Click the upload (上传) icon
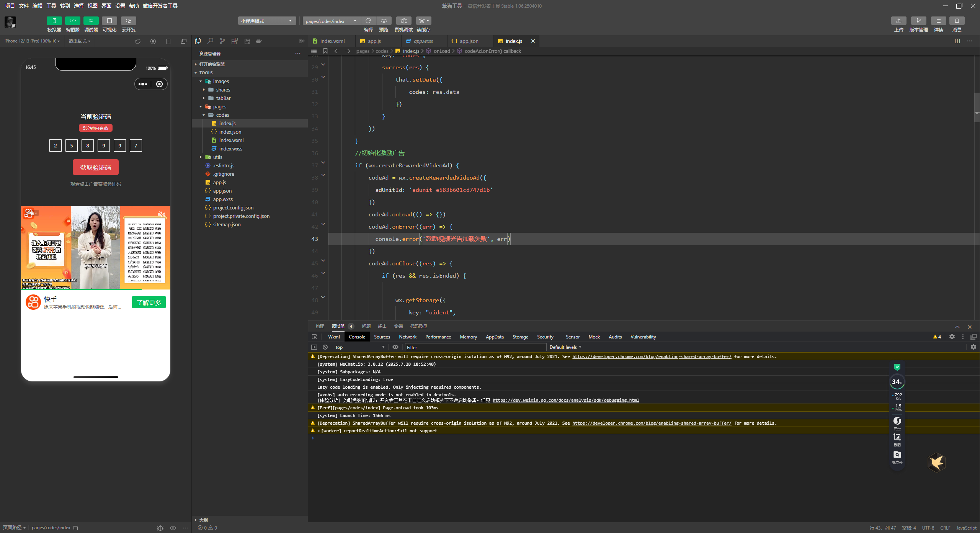980x533 pixels. [x=898, y=21]
